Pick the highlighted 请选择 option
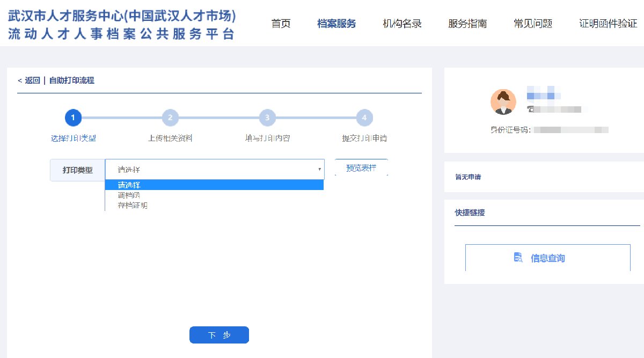The height and width of the screenshot is (358, 644). pyautogui.click(x=129, y=185)
